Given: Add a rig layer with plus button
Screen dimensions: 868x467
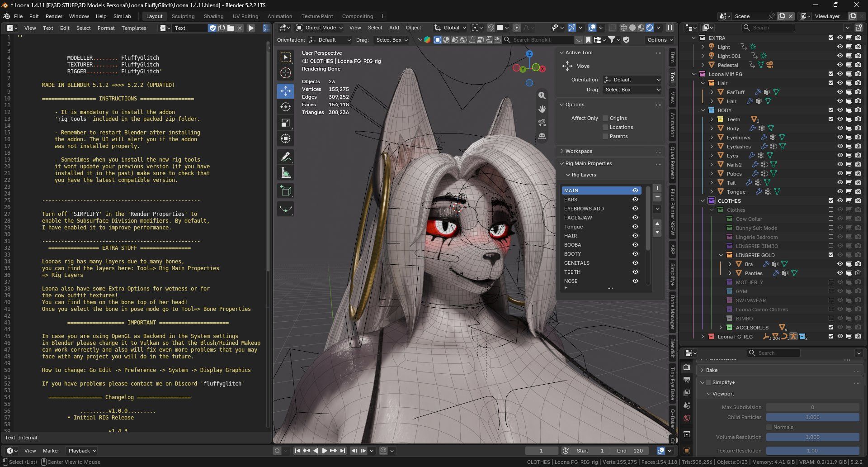Looking at the screenshot, I should pos(658,188).
